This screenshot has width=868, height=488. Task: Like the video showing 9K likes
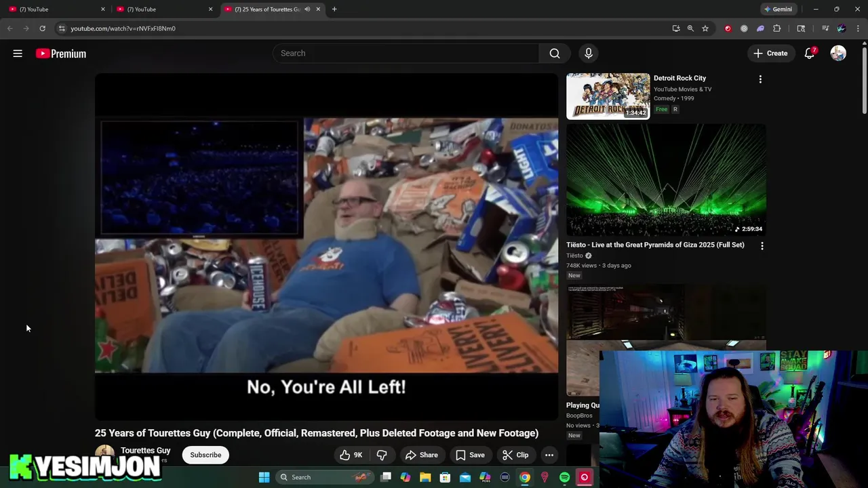pyautogui.click(x=351, y=455)
